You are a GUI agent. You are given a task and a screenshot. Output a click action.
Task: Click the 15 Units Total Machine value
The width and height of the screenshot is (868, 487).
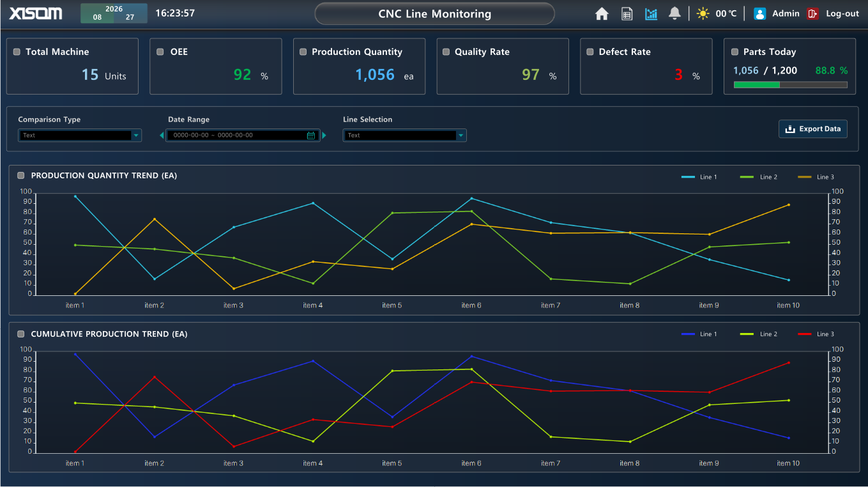pyautogui.click(x=103, y=75)
